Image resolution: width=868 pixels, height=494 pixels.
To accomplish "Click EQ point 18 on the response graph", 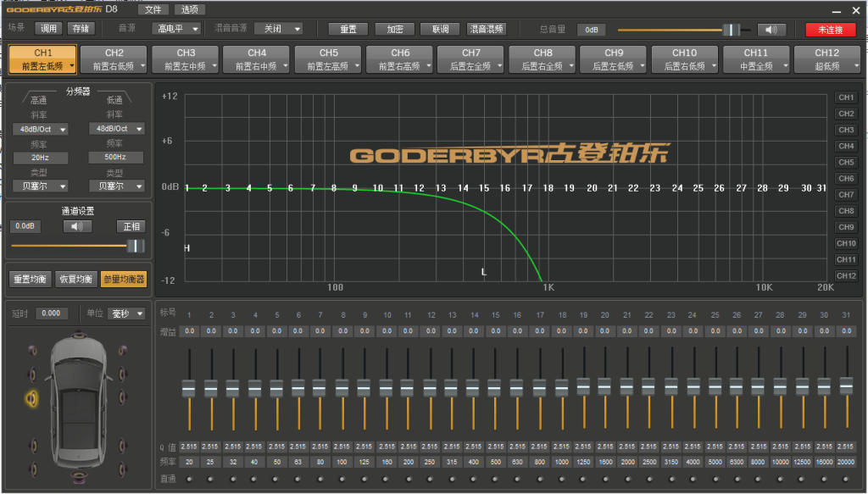I will pos(548,188).
